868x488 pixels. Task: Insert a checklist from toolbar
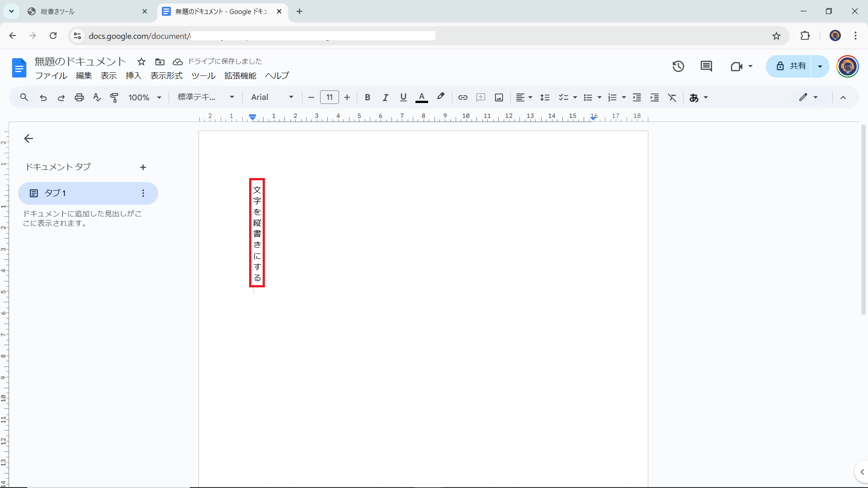pyautogui.click(x=563, y=97)
